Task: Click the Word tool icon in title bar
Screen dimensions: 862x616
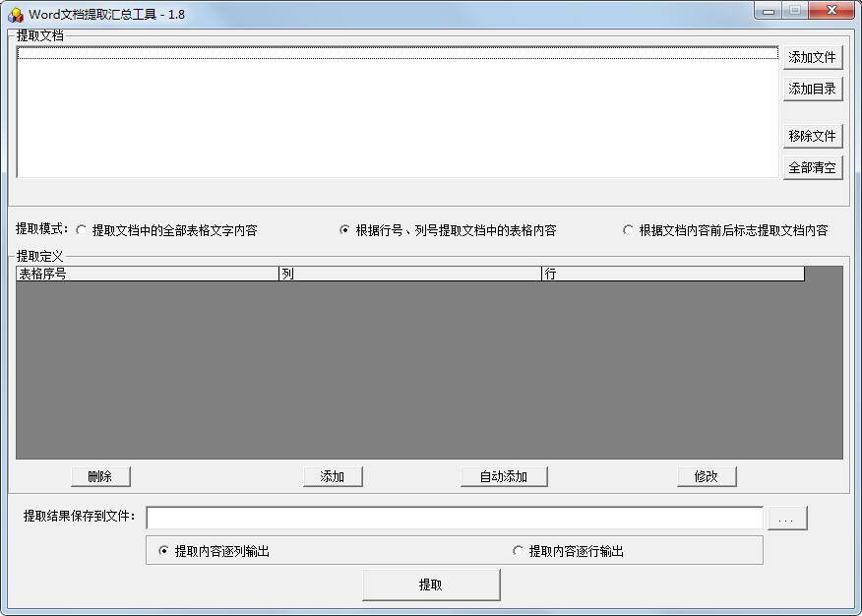Action: [x=14, y=12]
